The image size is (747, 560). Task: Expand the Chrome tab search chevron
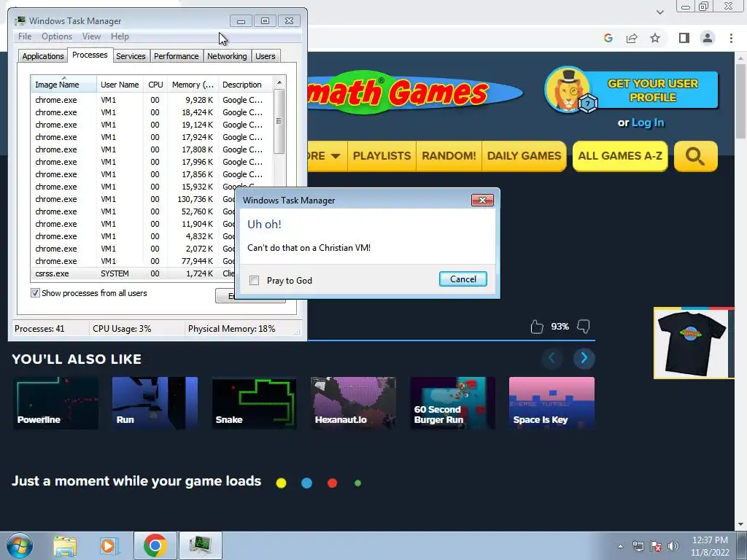point(659,12)
